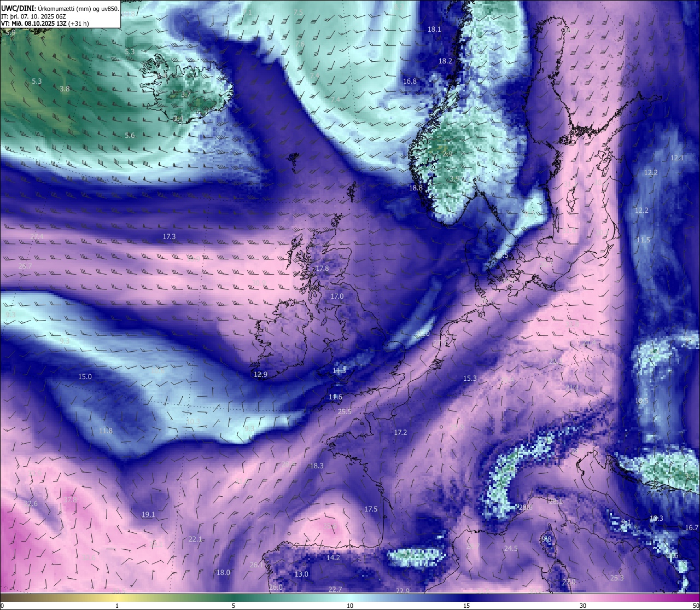Viewport: 700px width, 610px height.
Task: Click the 25.3 value over southern Italy
Action: [x=617, y=578]
